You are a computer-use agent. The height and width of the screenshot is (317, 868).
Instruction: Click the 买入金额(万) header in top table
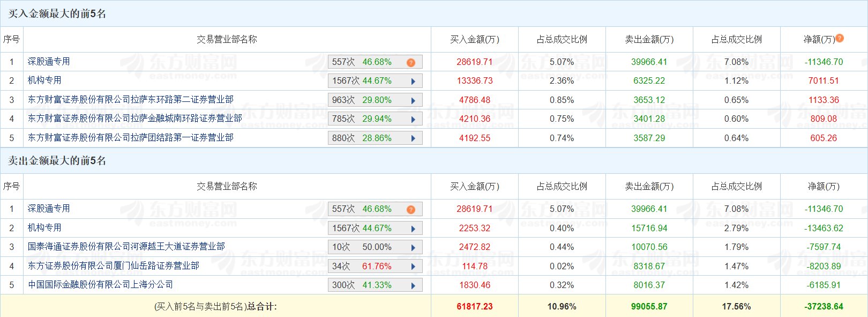[475, 39]
